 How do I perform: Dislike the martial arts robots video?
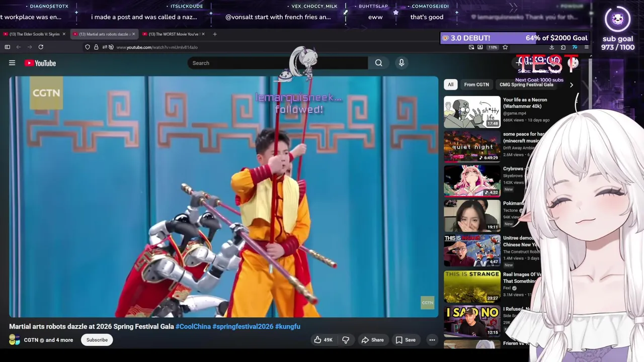point(346,340)
